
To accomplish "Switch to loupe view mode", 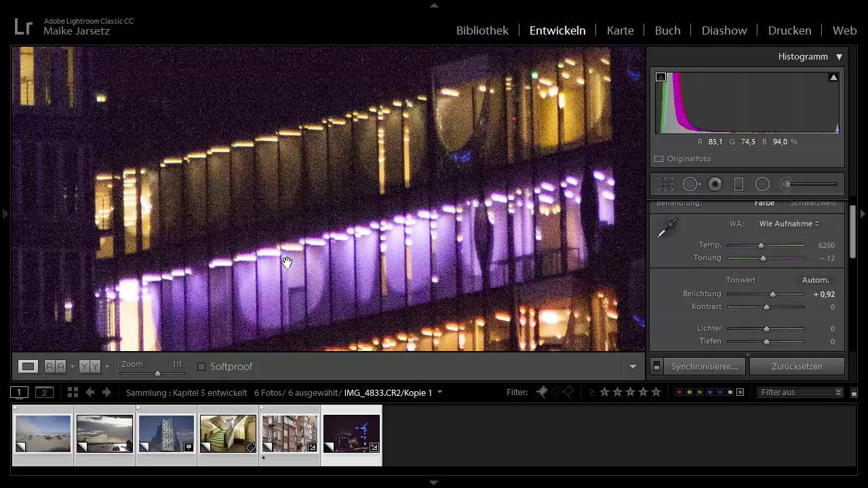I will tap(28, 367).
